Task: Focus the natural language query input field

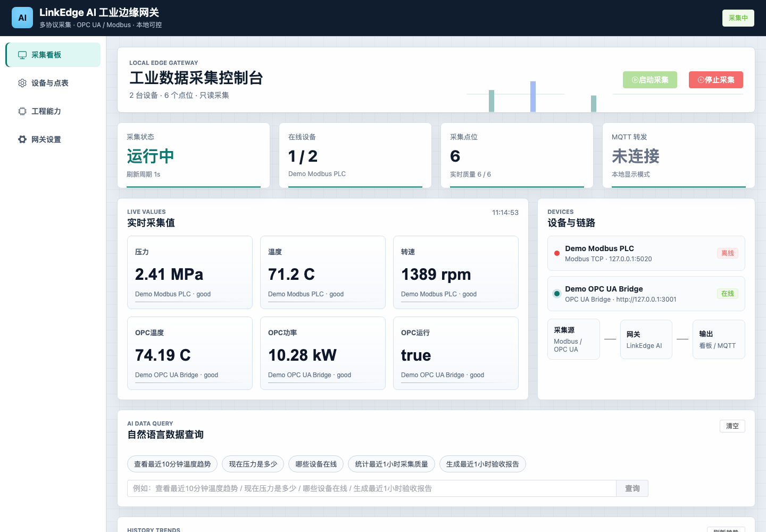Action: tap(372, 488)
